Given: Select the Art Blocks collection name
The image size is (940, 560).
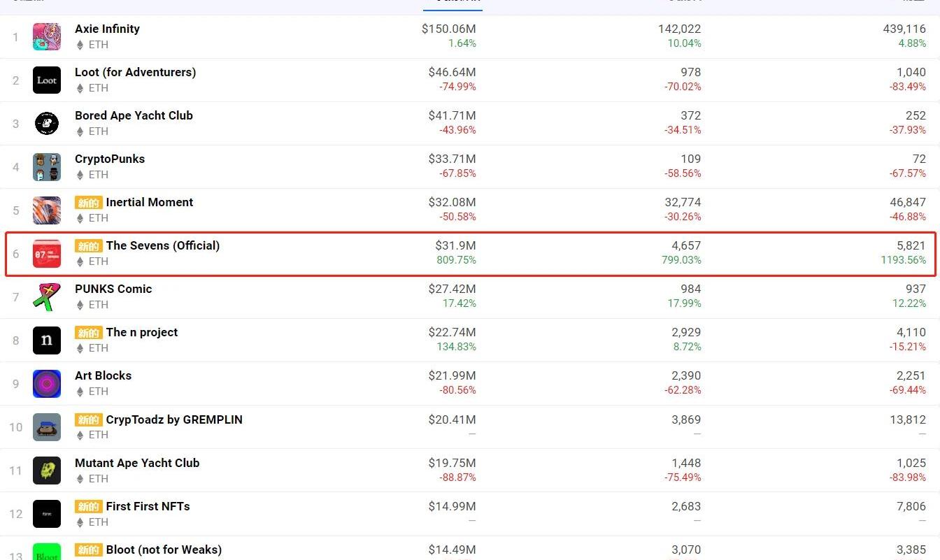Looking at the screenshot, I should coord(103,375).
